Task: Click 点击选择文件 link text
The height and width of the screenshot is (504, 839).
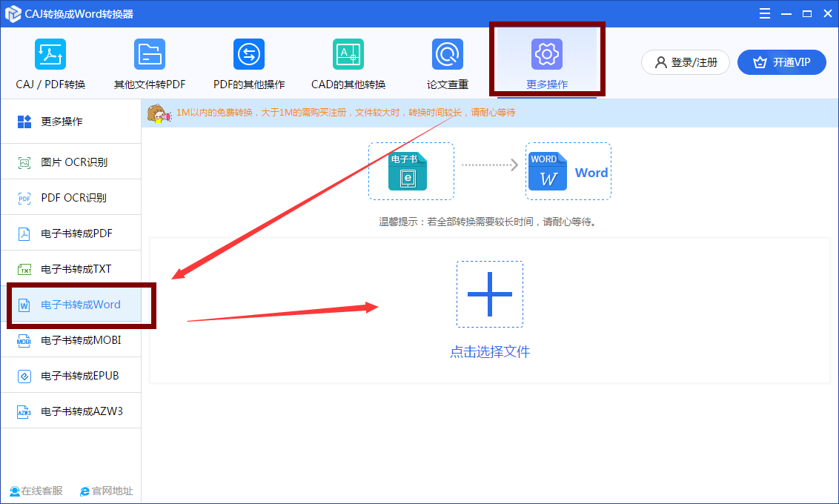Action: (x=490, y=352)
